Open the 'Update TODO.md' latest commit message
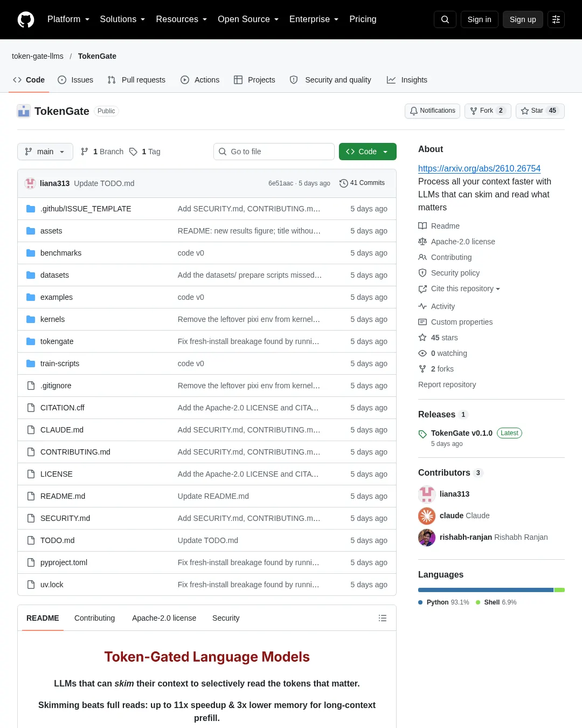 pos(104,183)
